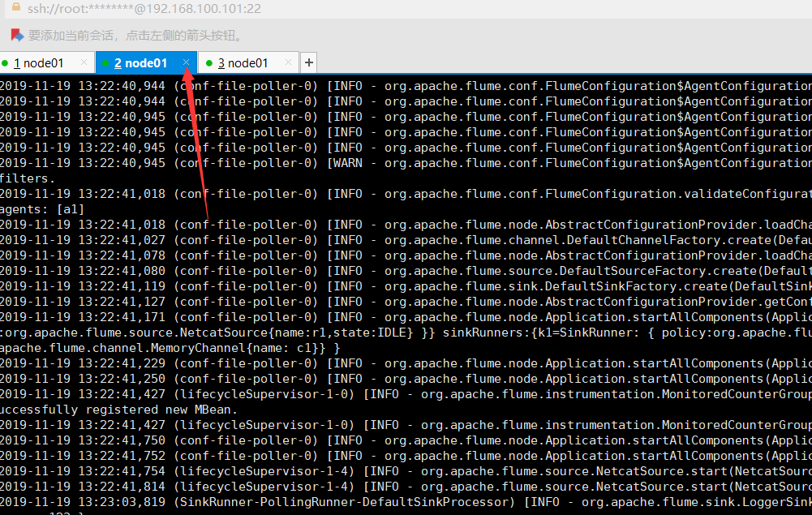
Task: Click the NetcatSource{name:r1,state:IDLE} line
Action: [x=406, y=333]
